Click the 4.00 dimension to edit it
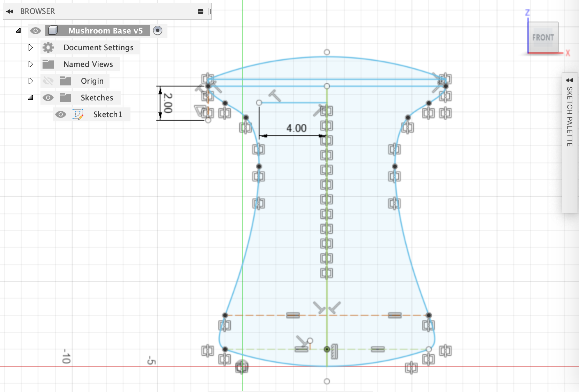 coord(296,128)
